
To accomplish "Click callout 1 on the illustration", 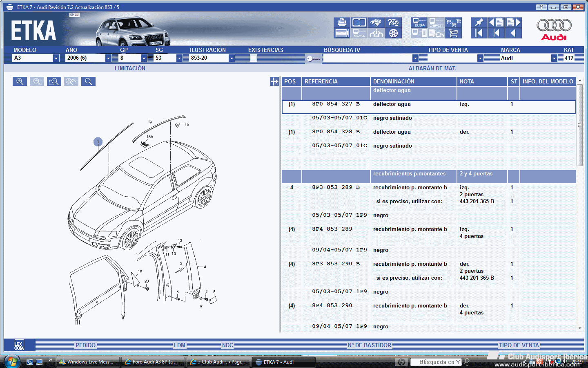I will [x=98, y=142].
